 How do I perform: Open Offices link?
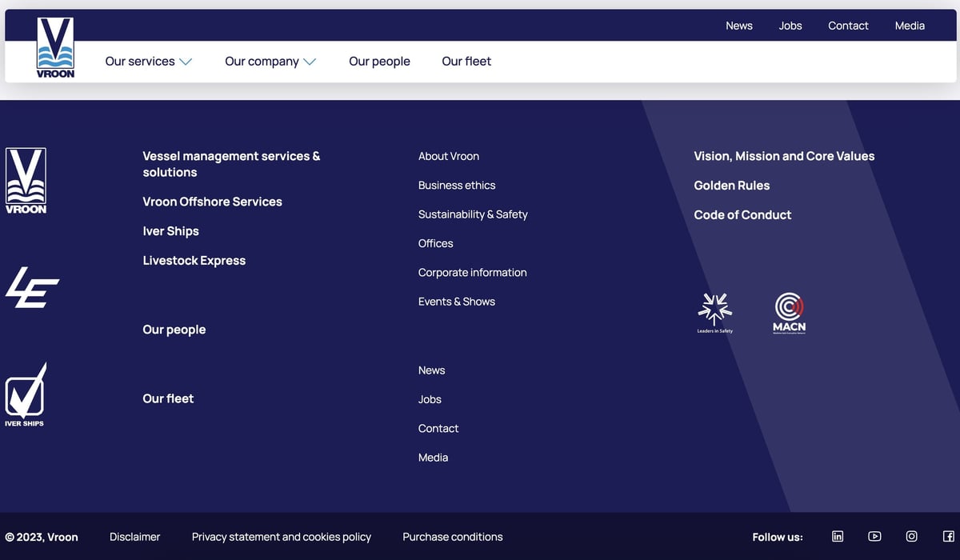coord(435,243)
